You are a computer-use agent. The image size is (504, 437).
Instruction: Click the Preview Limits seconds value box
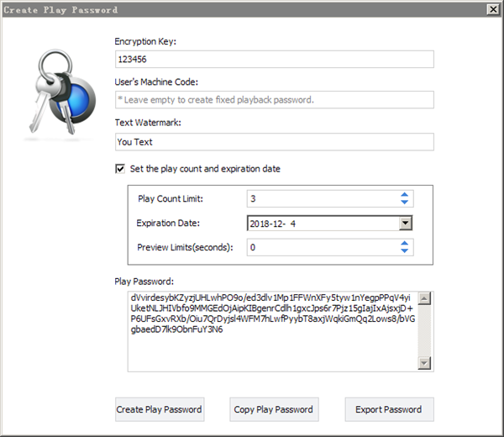click(x=319, y=248)
